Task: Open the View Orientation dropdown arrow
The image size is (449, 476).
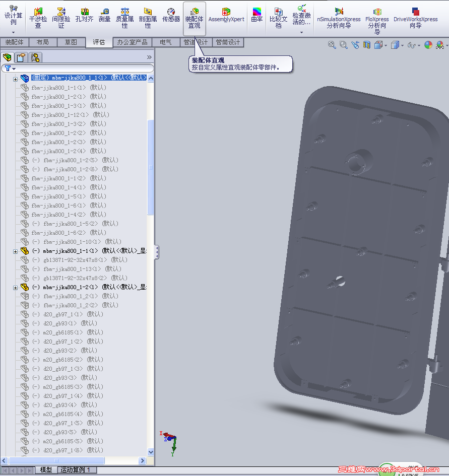Action: click(x=386, y=46)
